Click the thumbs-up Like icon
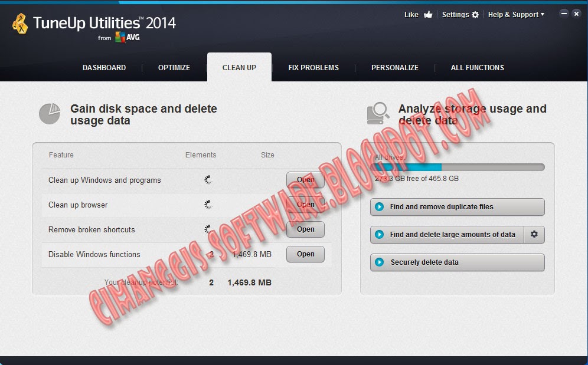This screenshot has height=365, width=588. point(428,15)
